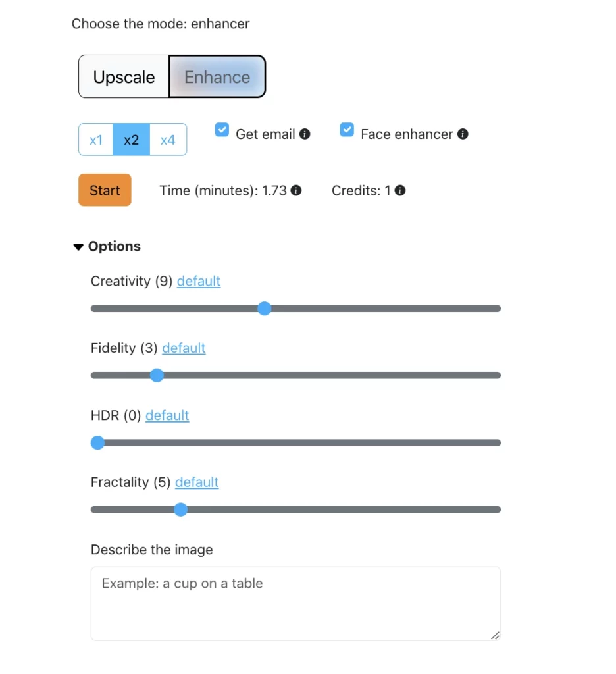Reset Fidelity to default

tap(184, 348)
